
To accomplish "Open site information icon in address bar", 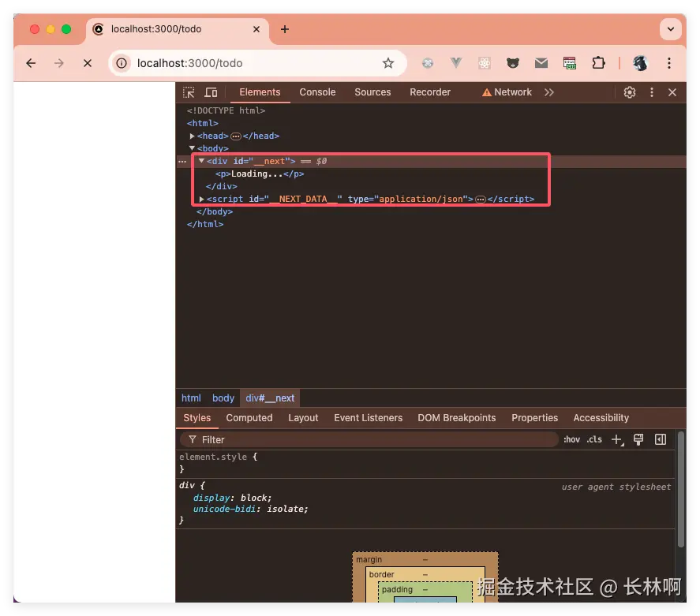I will click(x=122, y=63).
